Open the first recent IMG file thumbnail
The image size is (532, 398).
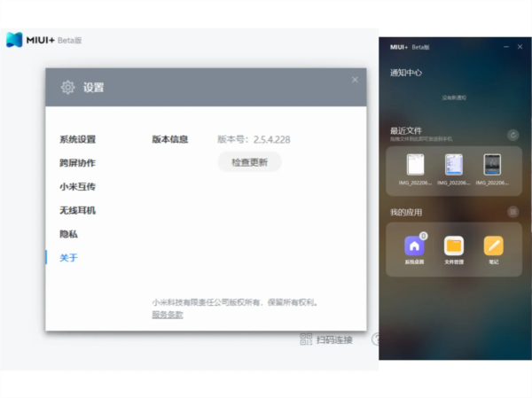pos(415,165)
